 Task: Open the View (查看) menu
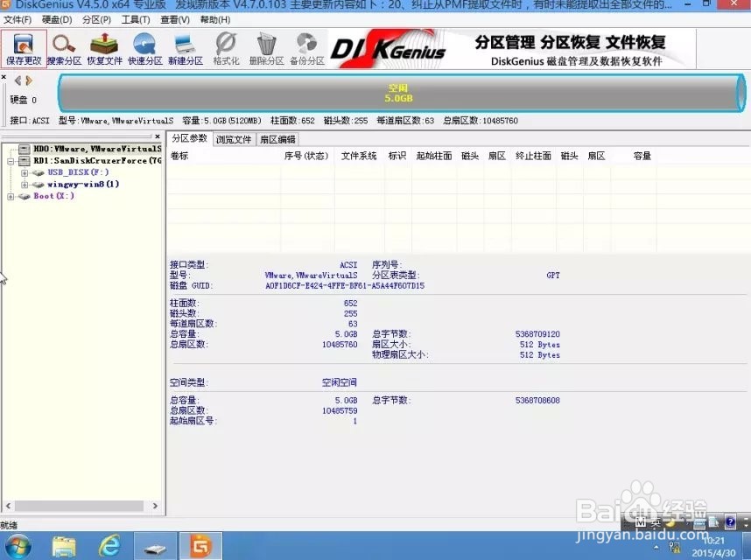point(175,19)
